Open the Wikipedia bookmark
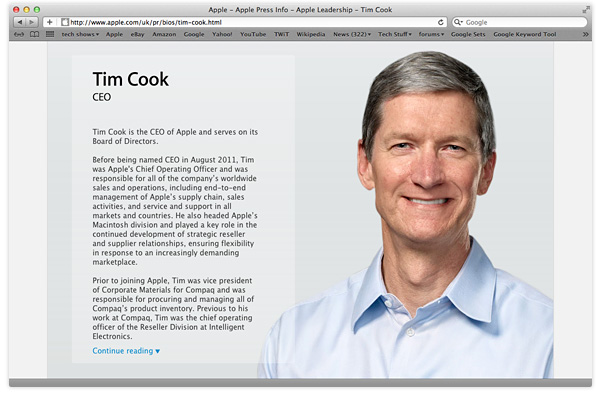This screenshot has width=596, height=396. coord(311,34)
